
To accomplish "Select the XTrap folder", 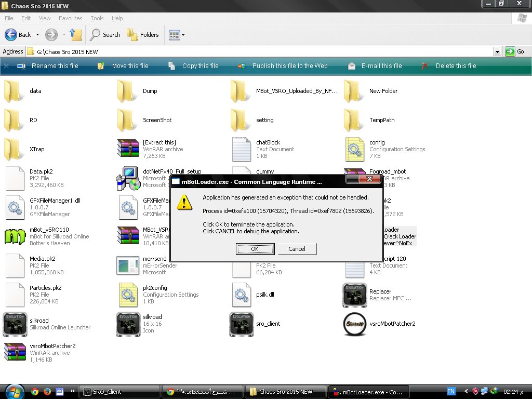I will click(x=24, y=149).
